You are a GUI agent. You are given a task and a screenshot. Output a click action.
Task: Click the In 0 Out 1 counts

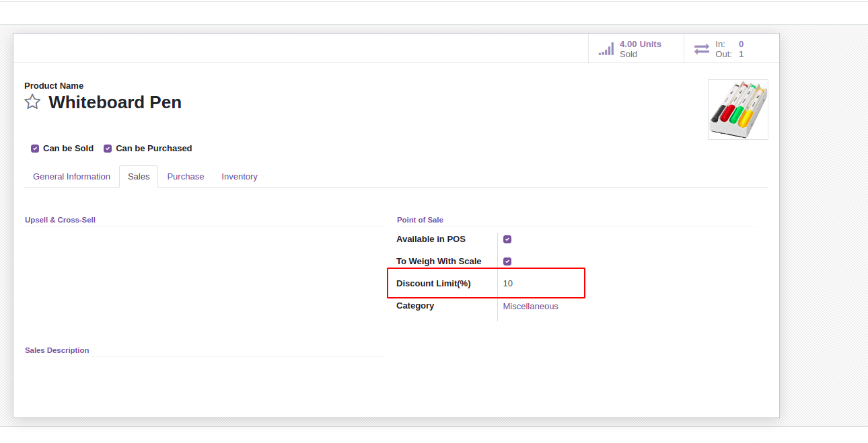[x=729, y=49]
